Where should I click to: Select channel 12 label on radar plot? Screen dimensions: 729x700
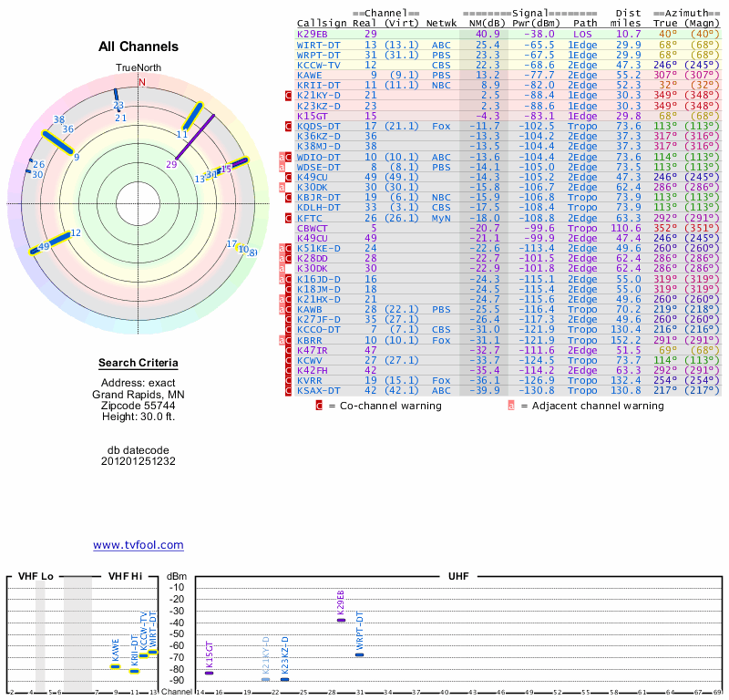(76, 233)
